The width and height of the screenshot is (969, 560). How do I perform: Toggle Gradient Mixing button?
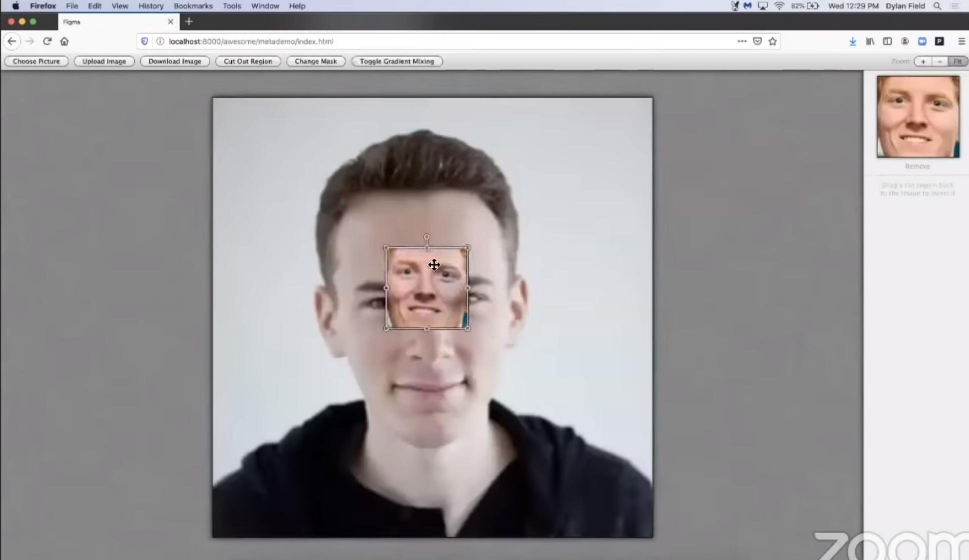[x=397, y=61]
